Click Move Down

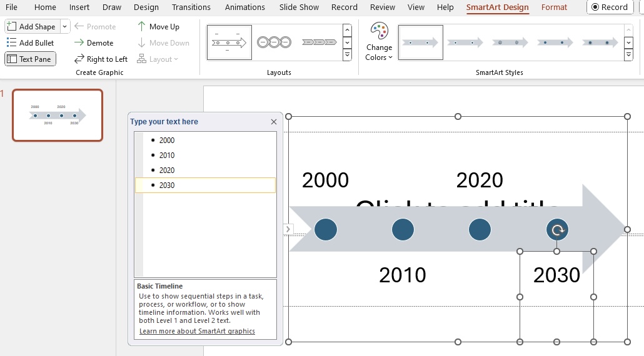click(163, 42)
